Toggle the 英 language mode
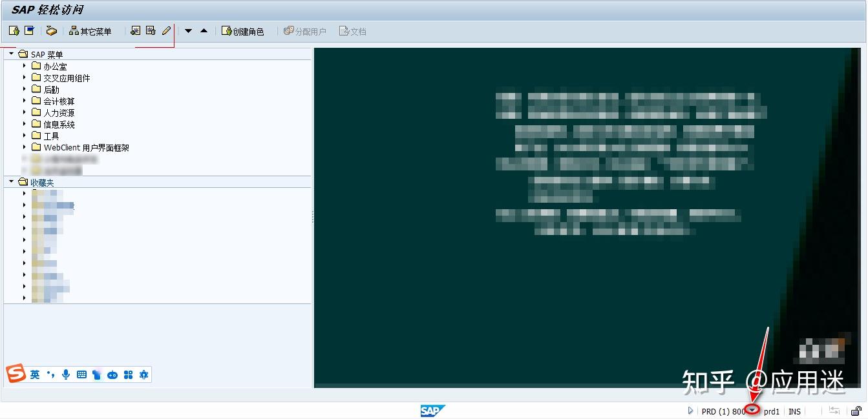Image resolution: width=868 pixels, height=419 pixels. (x=35, y=374)
